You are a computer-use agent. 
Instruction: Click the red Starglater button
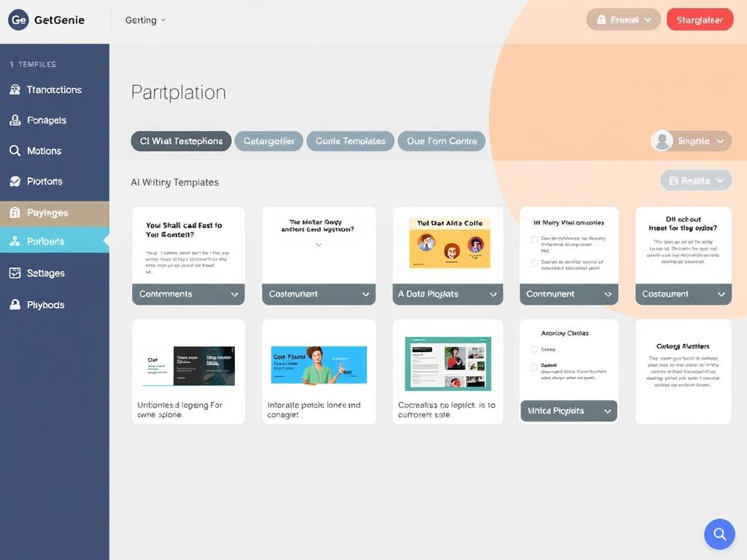pos(699,20)
